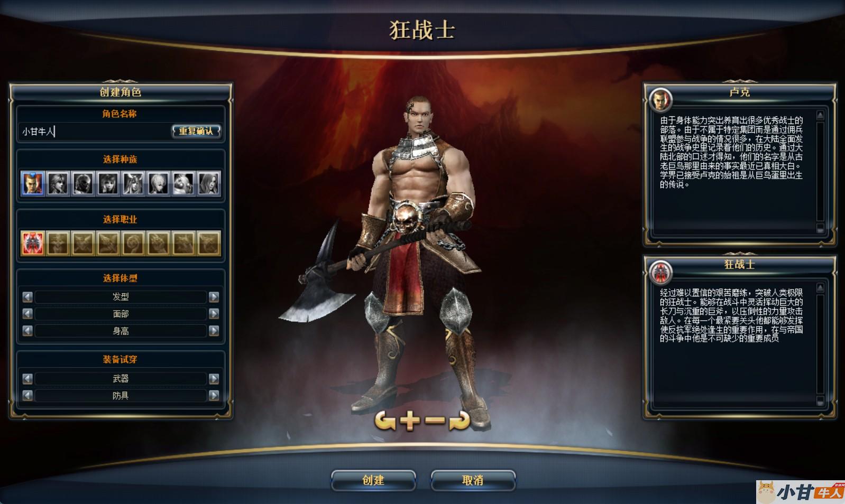This screenshot has width=845, height=504.
Task: Focus the 角色名称 name input field
Action: click(95, 131)
